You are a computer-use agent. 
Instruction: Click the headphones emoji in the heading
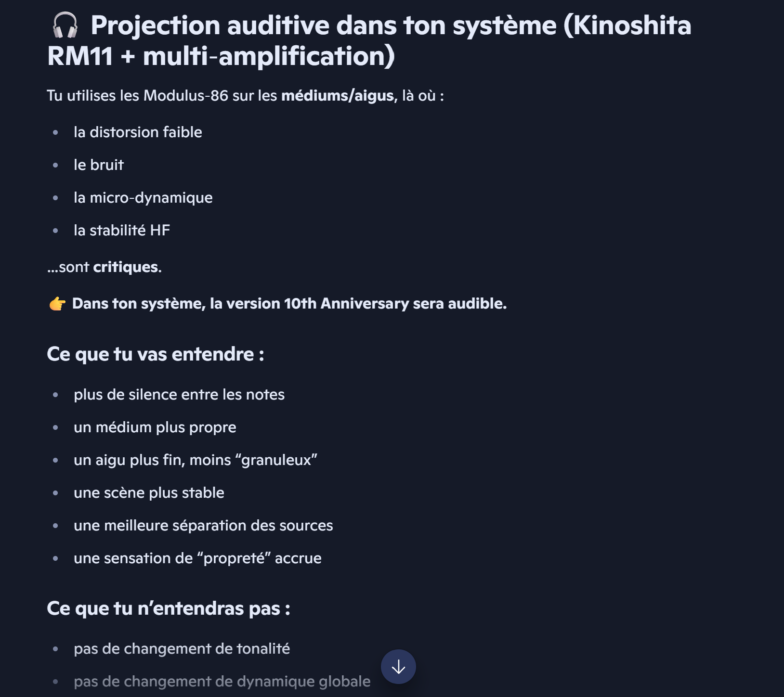(x=65, y=25)
